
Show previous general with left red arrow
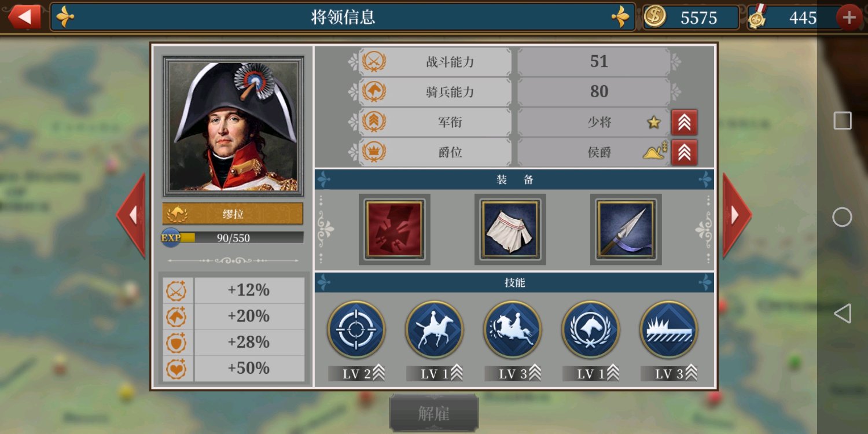point(131,215)
